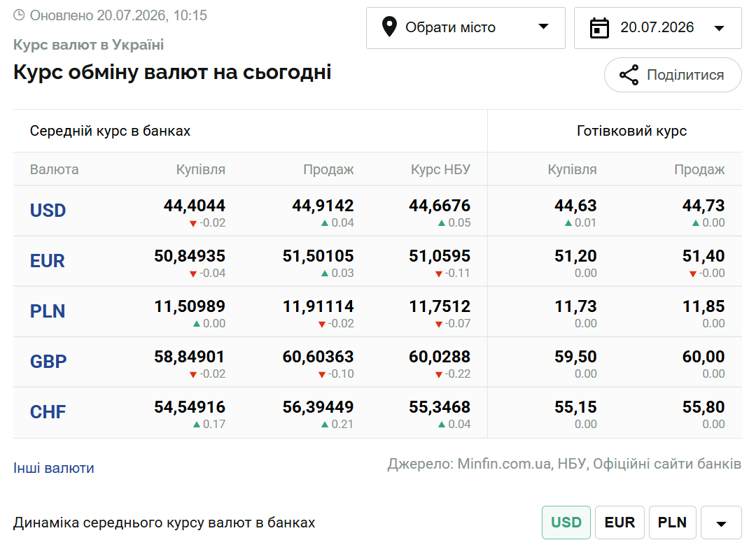Select the USD chart tab

pos(566,523)
